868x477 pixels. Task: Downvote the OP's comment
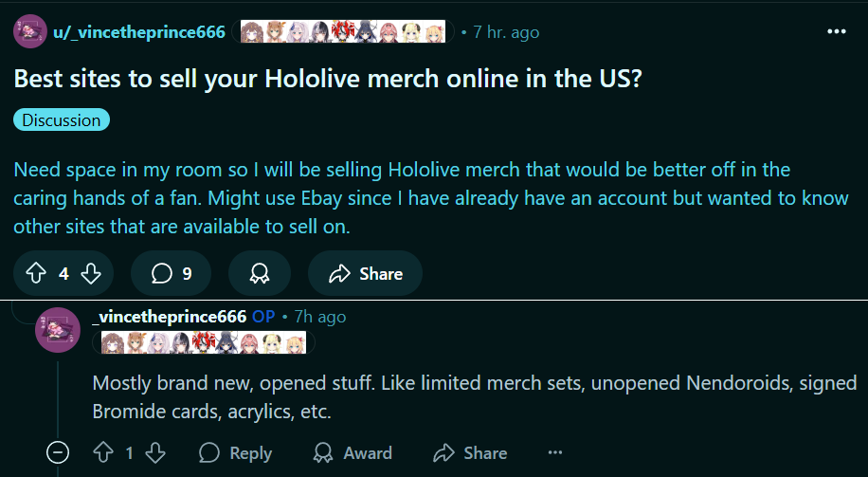tap(156, 453)
